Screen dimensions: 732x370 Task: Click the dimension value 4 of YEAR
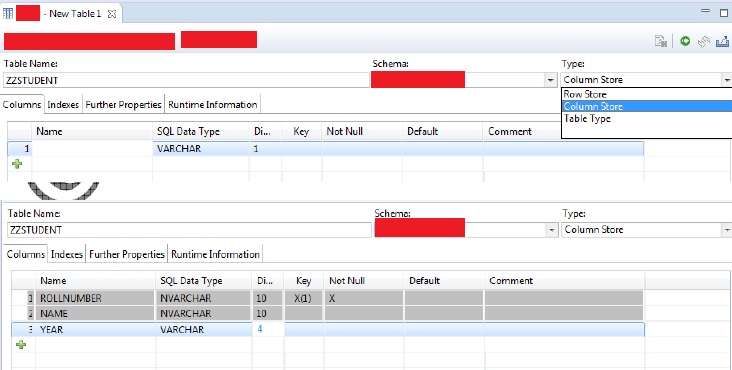(x=267, y=329)
